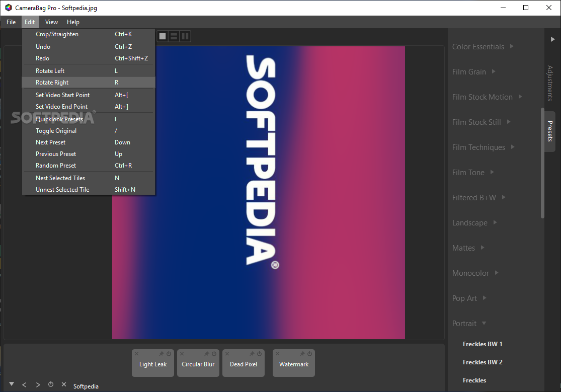Go to previous preset arrow in bottom bar
Image resolution: width=561 pixels, height=392 pixels.
coord(24,385)
